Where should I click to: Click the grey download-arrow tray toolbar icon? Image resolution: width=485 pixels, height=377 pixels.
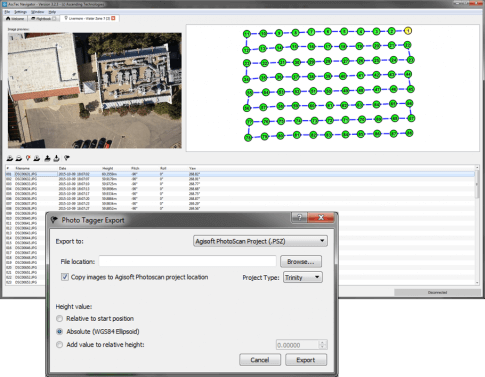pyautogui.click(x=57, y=158)
